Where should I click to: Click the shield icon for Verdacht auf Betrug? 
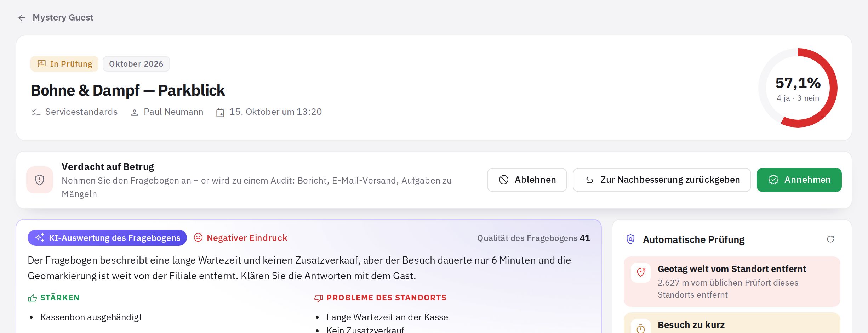[40, 180]
